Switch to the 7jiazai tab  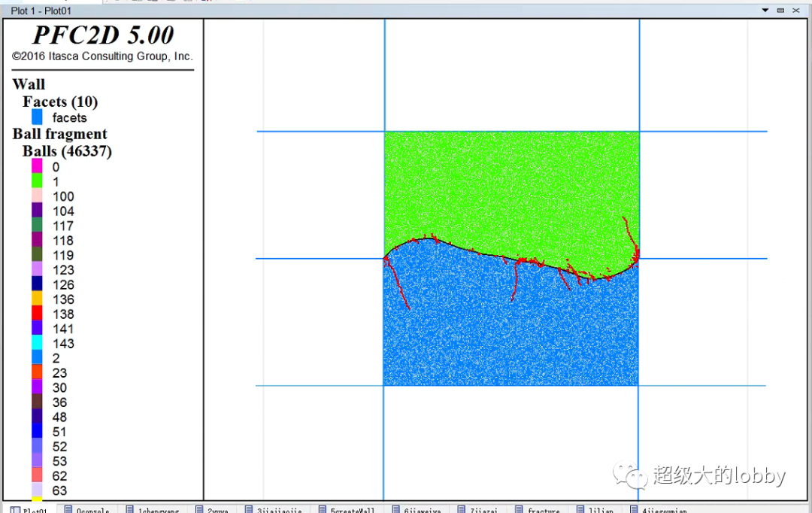[x=478, y=510]
